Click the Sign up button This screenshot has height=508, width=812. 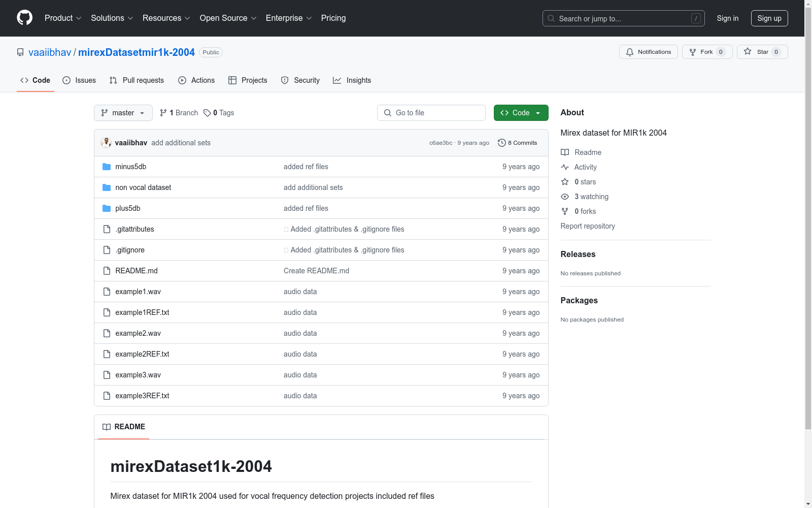[769, 18]
